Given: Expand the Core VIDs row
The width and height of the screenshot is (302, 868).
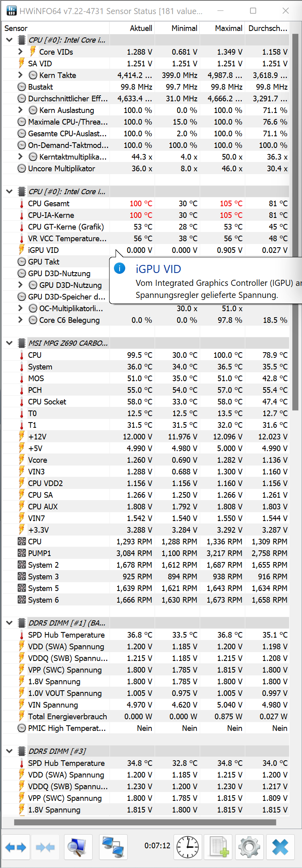Looking at the screenshot, I should [x=21, y=52].
